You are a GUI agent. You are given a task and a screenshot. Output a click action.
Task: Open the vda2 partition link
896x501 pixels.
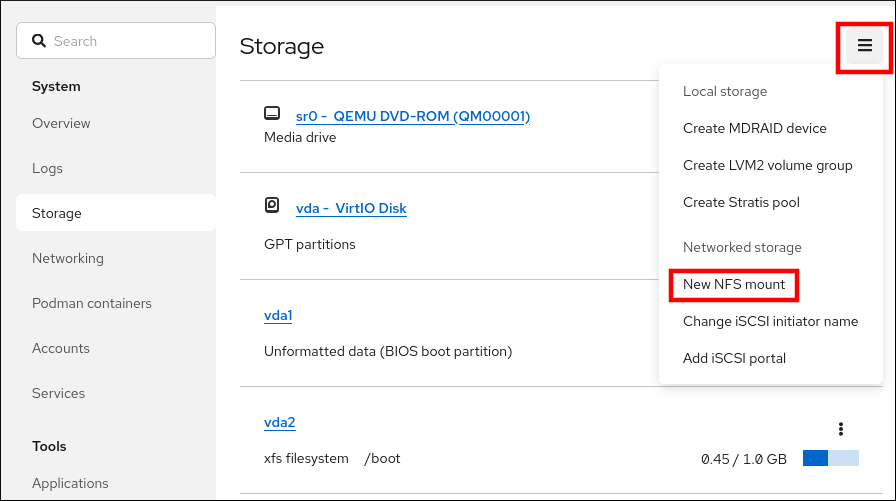279,423
